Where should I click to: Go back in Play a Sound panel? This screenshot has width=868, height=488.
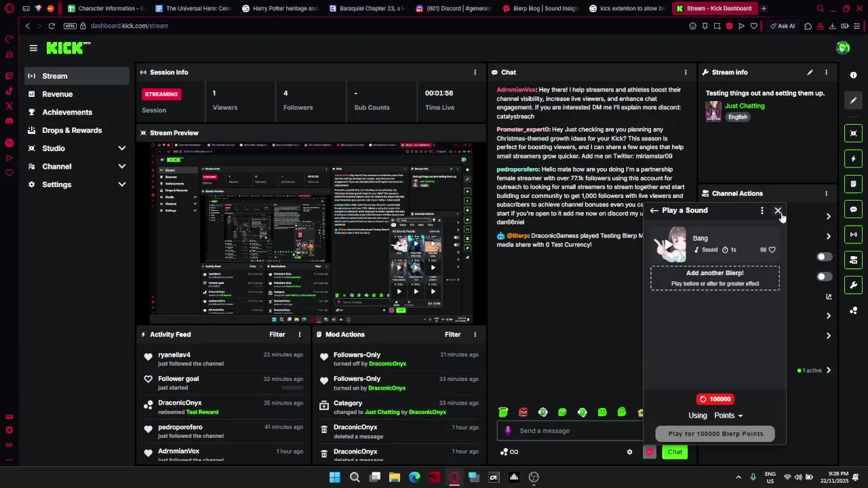[x=654, y=211]
